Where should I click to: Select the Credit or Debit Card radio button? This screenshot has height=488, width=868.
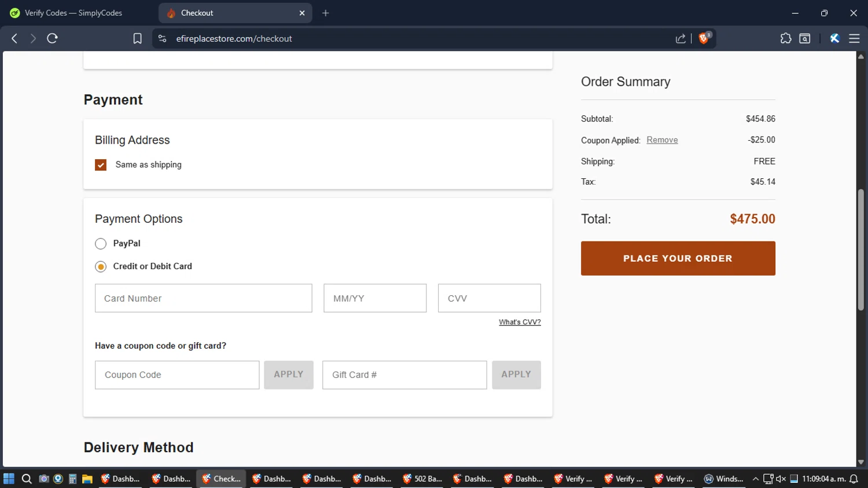tap(101, 267)
